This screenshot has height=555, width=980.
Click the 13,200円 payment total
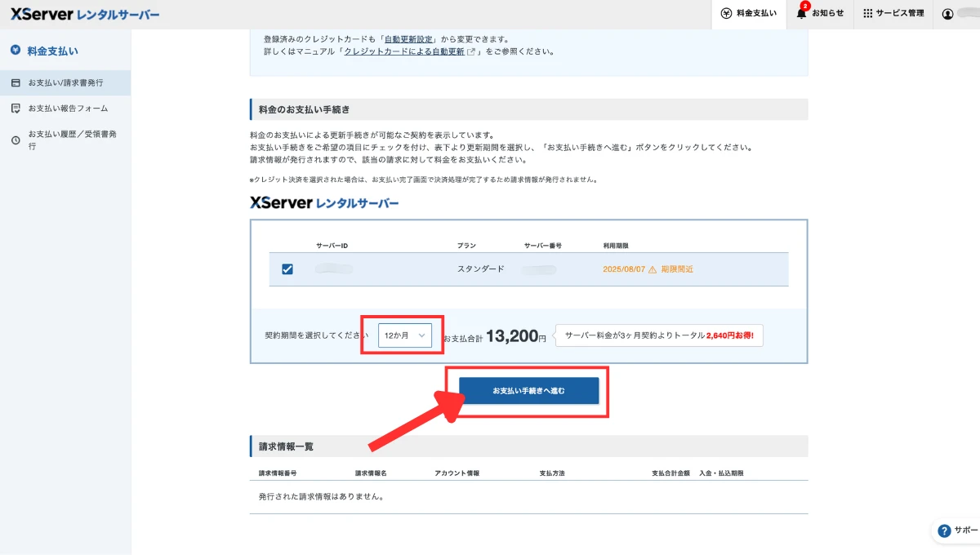(x=516, y=335)
